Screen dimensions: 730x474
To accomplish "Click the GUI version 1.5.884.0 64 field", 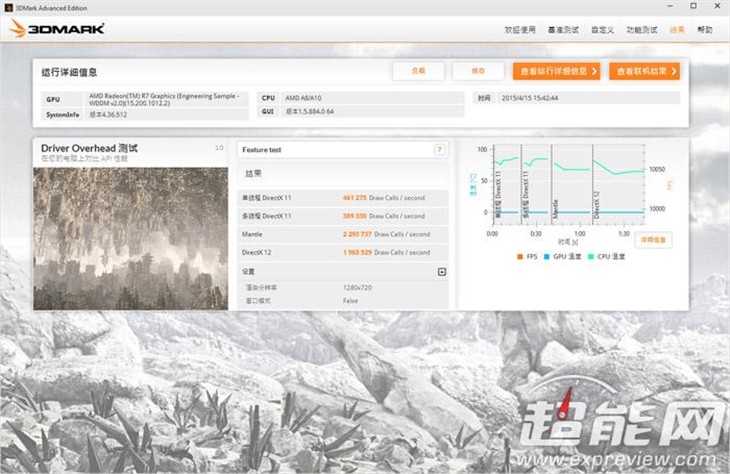I will click(x=372, y=111).
